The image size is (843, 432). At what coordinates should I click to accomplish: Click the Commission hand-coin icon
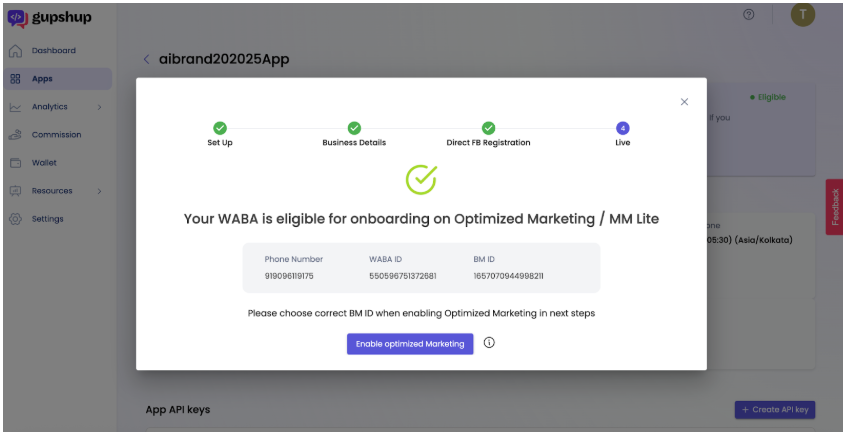[x=16, y=135]
